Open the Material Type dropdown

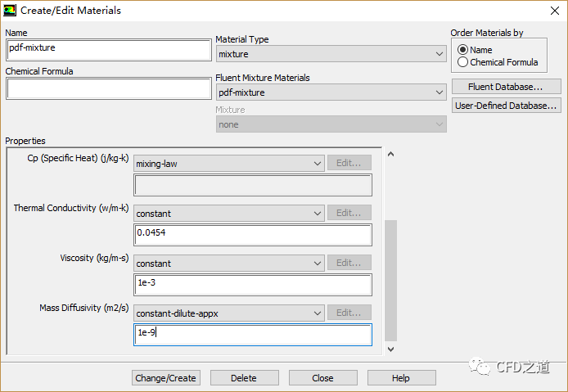click(x=331, y=54)
